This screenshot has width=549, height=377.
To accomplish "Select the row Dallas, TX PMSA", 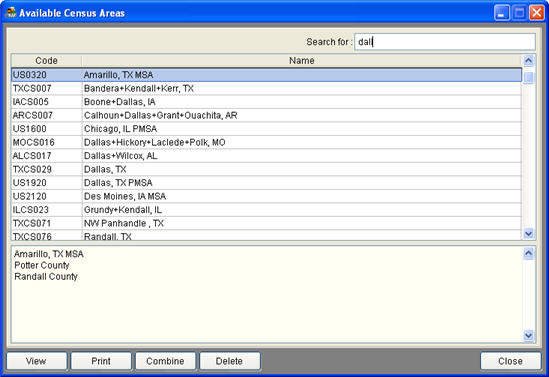I will coord(266,183).
